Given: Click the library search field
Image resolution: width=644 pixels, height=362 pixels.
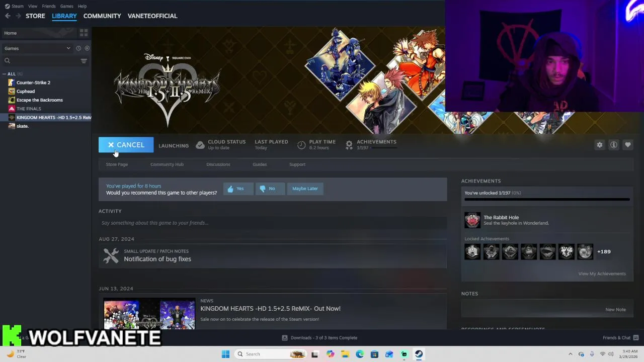Looking at the screenshot, I should point(42,61).
